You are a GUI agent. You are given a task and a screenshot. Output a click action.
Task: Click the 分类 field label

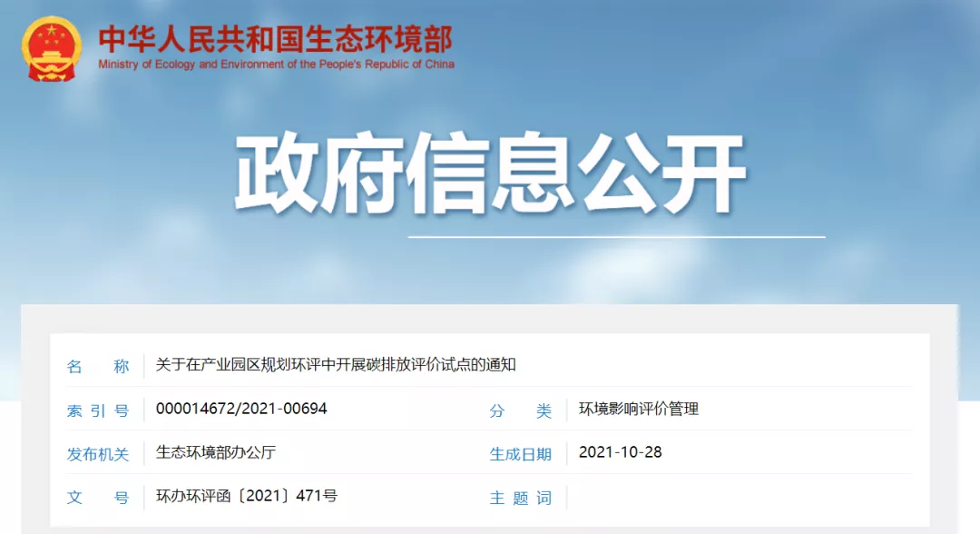coord(521,410)
